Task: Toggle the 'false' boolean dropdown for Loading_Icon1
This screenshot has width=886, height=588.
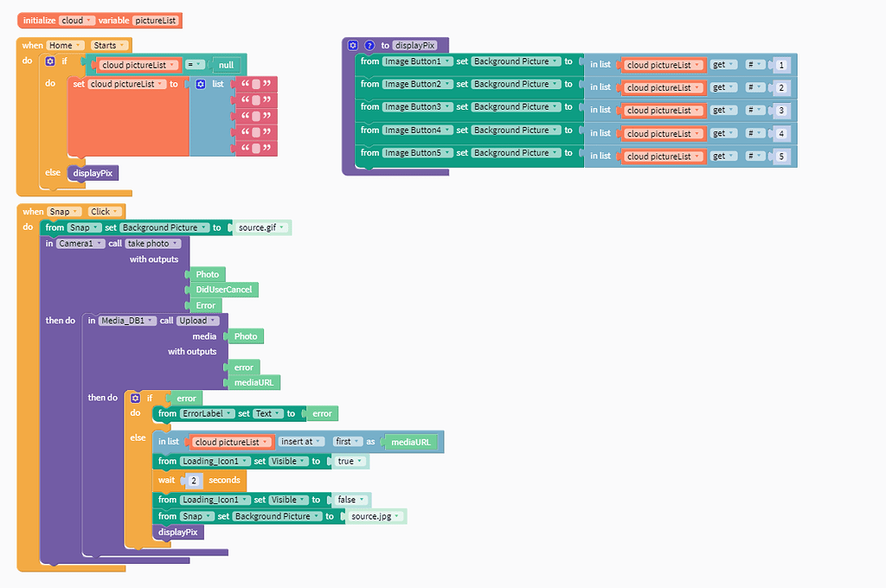Action: [x=350, y=500]
